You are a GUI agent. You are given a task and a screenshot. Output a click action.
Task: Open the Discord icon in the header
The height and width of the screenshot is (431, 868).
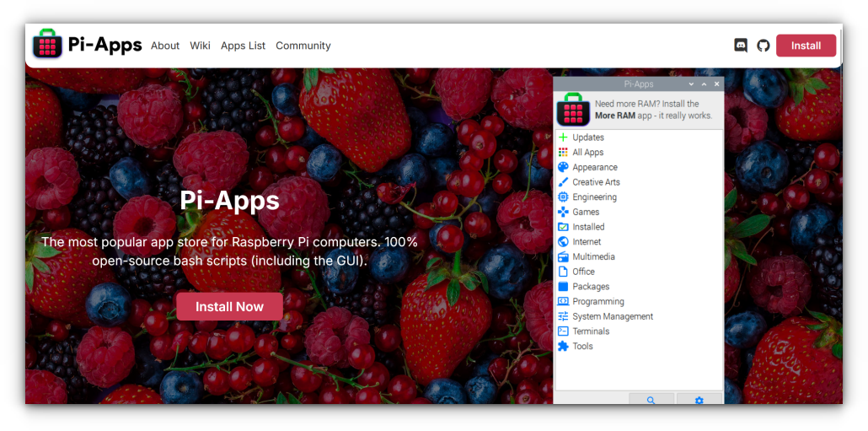(x=741, y=46)
